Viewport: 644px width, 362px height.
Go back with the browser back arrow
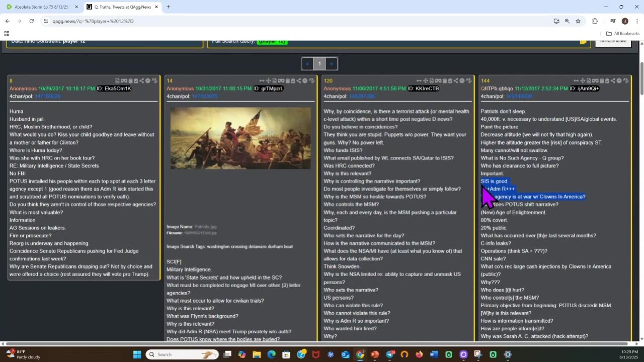(7, 21)
